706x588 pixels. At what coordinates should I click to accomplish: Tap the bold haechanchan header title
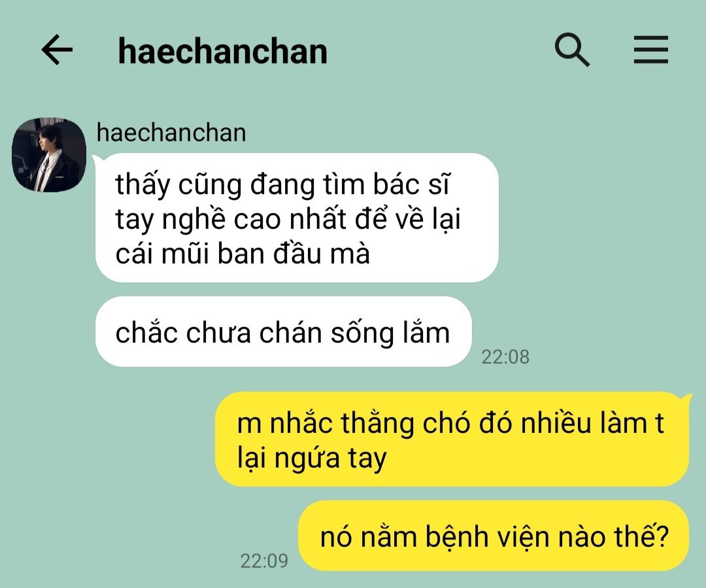tap(222, 52)
